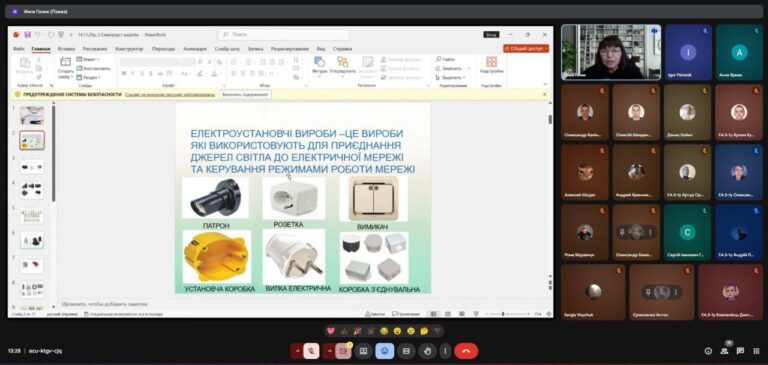Toggle bold formatting in font group
The height and width of the screenshot is (365, 768).
click(124, 73)
